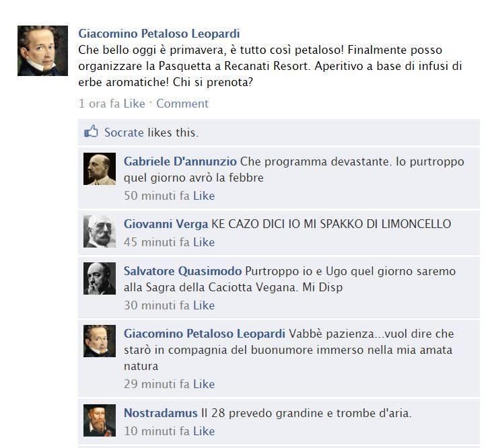Visit Gabriele D'annunzio's profile name link
492x448 pixels.
(180, 161)
